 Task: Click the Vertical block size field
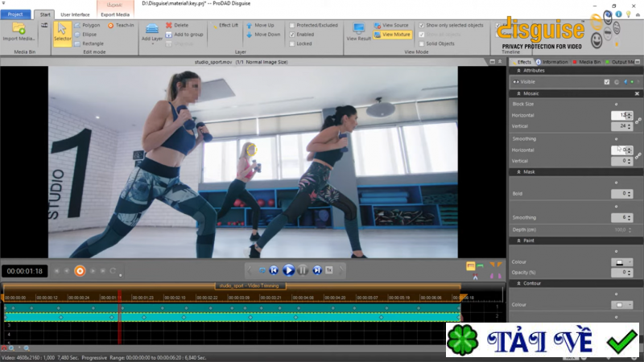pyautogui.click(x=619, y=126)
